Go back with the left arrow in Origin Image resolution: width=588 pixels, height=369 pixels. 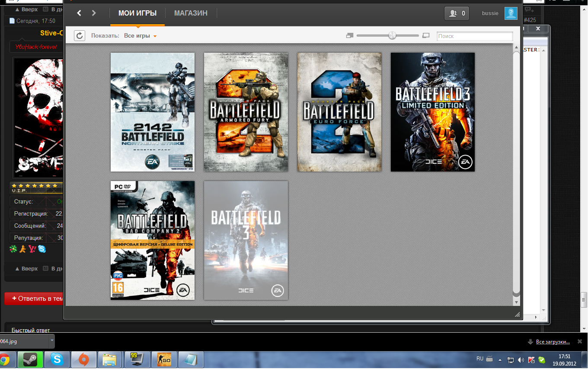79,13
